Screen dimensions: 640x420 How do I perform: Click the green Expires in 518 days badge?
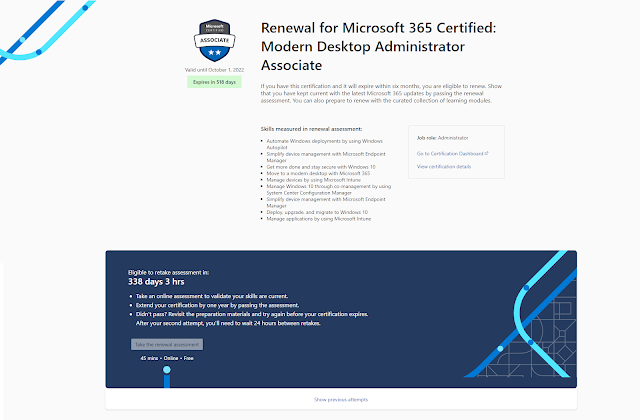214,82
